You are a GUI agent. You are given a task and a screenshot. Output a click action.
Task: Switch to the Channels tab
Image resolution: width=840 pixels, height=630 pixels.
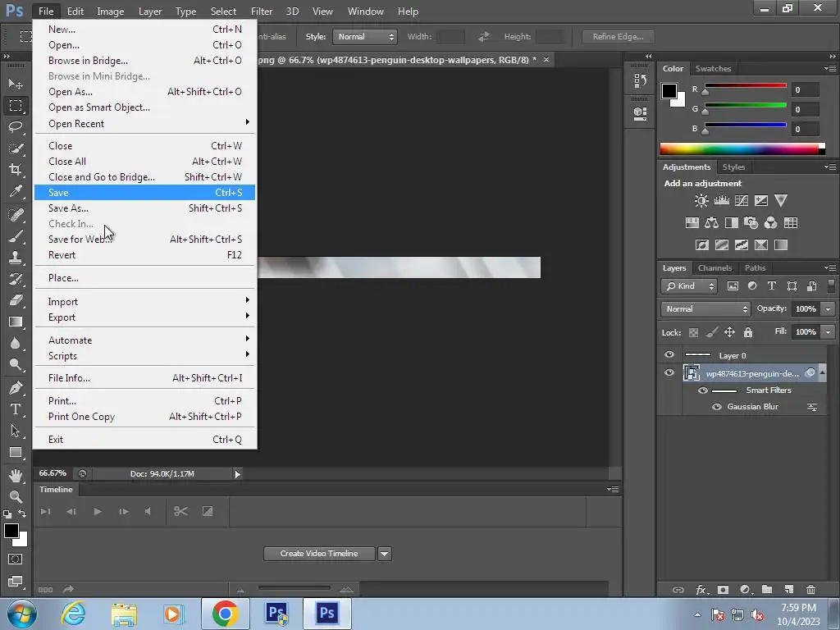pos(714,268)
